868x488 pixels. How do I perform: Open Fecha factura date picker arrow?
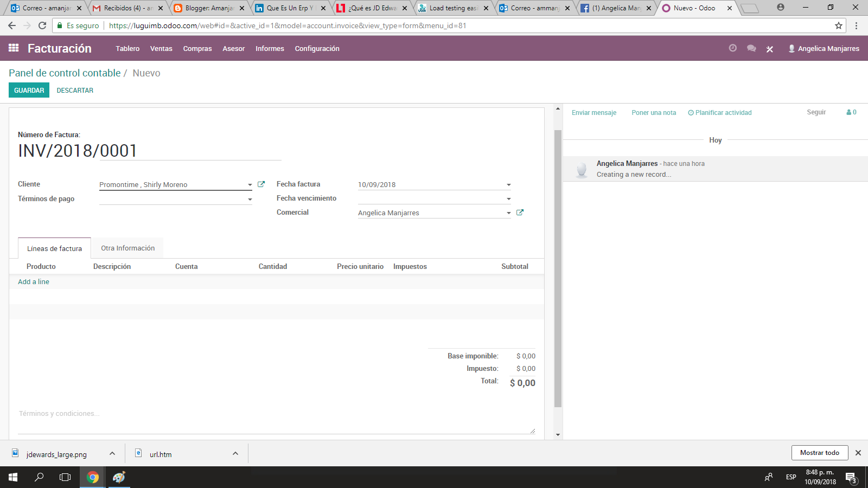509,185
